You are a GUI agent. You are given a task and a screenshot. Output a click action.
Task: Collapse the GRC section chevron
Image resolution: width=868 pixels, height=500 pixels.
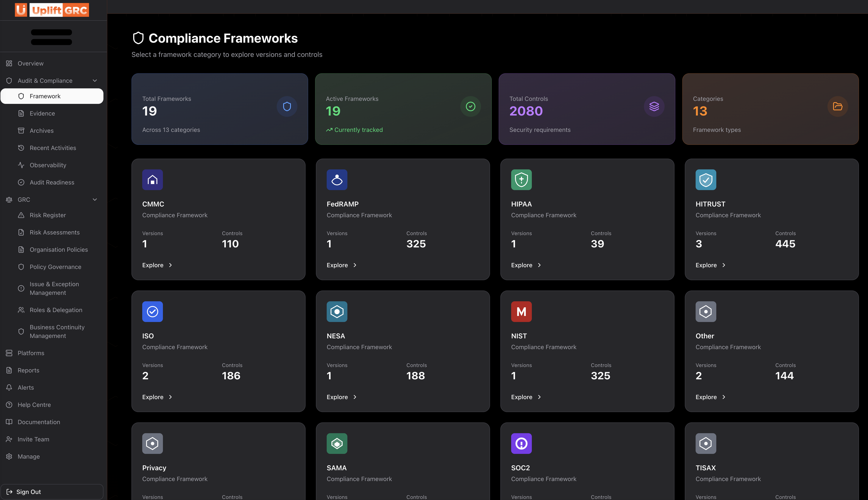click(x=95, y=200)
